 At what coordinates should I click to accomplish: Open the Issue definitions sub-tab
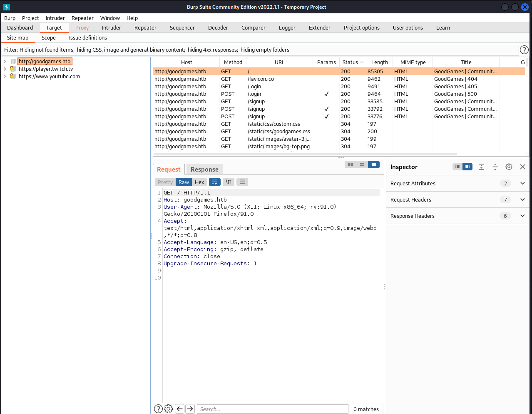click(x=88, y=37)
